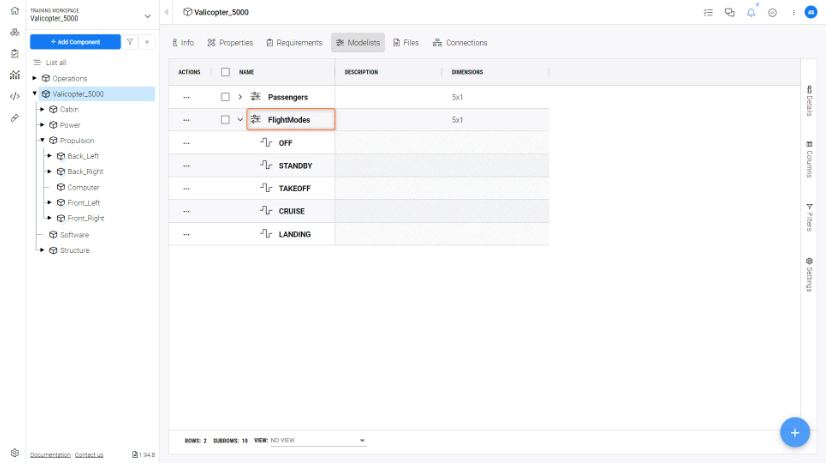Open the clipboard requirements icon in sidebar
This screenshot has height=465, width=832.
coord(14,54)
